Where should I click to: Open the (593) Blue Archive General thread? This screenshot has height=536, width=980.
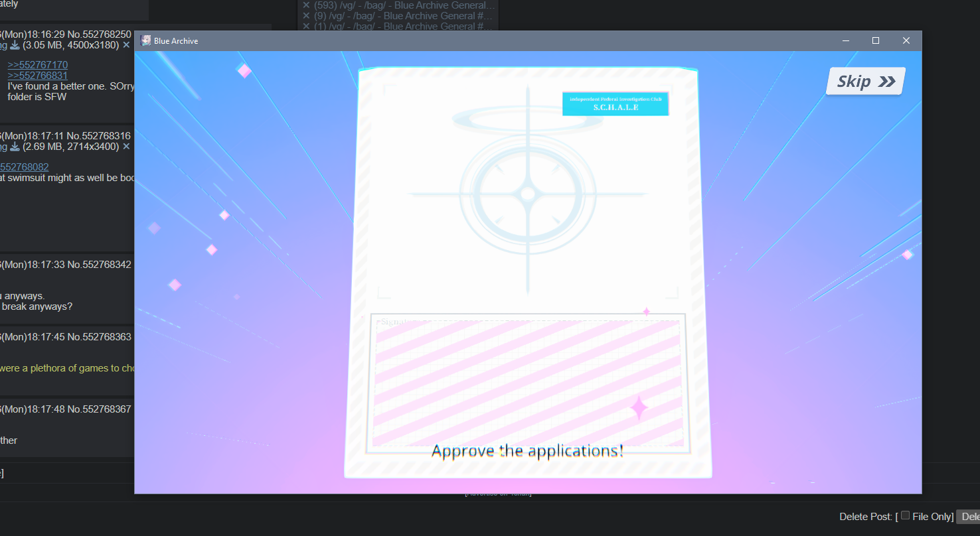[x=404, y=5]
